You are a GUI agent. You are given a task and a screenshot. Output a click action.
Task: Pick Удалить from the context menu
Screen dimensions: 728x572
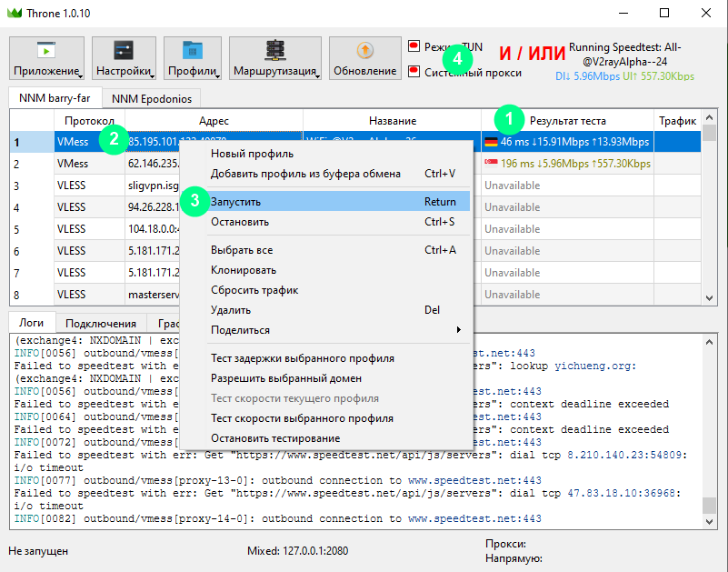[230, 310]
